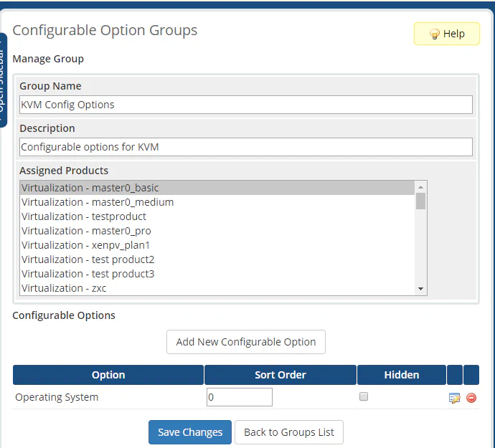
Task: Go Back to Groups List
Action: [x=289, y=432]
